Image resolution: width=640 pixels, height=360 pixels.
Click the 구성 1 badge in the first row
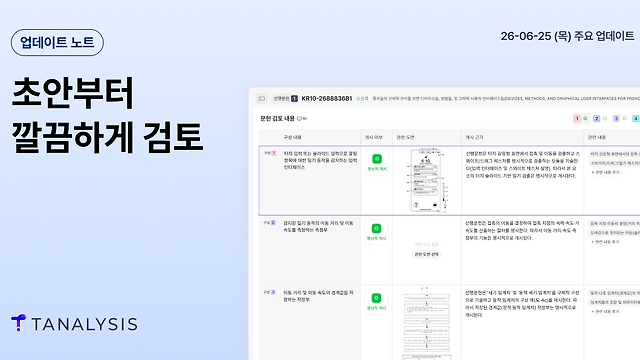pyautogui.click(x=270, y=153)
